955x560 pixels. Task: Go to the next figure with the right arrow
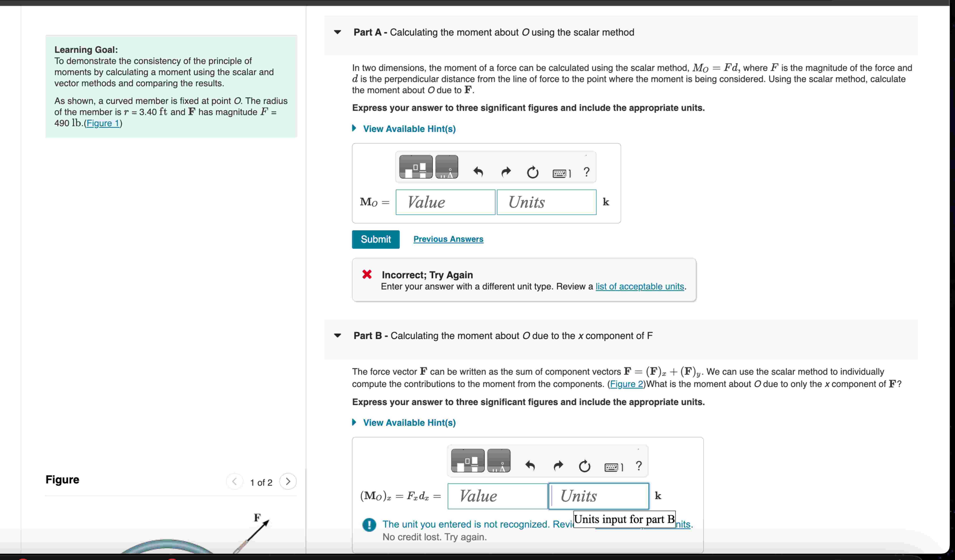288,481
